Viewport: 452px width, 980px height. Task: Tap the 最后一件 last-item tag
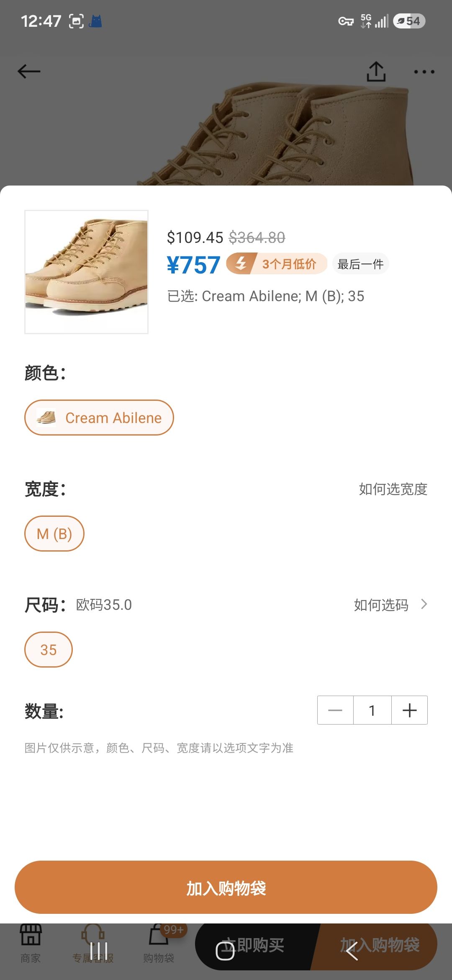pyautogui.click(x=361, y=264)
